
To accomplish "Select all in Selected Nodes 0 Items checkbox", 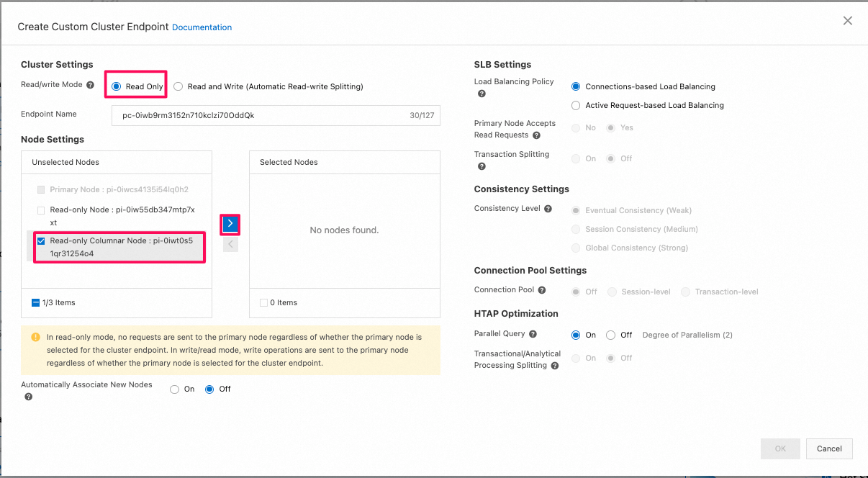I will [263, 303].
